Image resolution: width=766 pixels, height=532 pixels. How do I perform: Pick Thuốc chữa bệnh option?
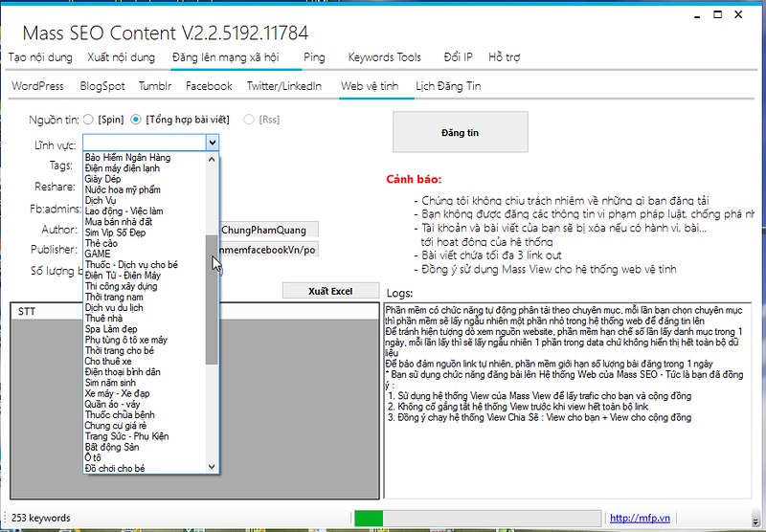[x=120, y=415]
